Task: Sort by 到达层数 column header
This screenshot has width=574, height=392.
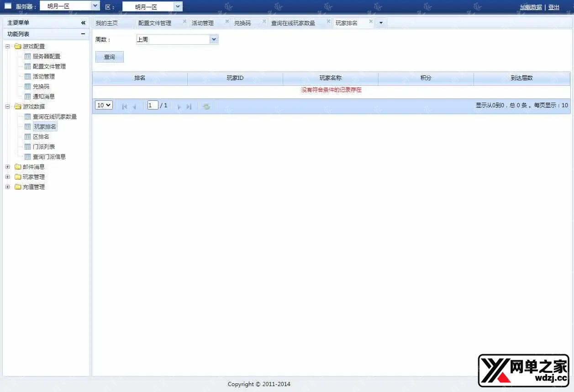Action: coord(521,78)
